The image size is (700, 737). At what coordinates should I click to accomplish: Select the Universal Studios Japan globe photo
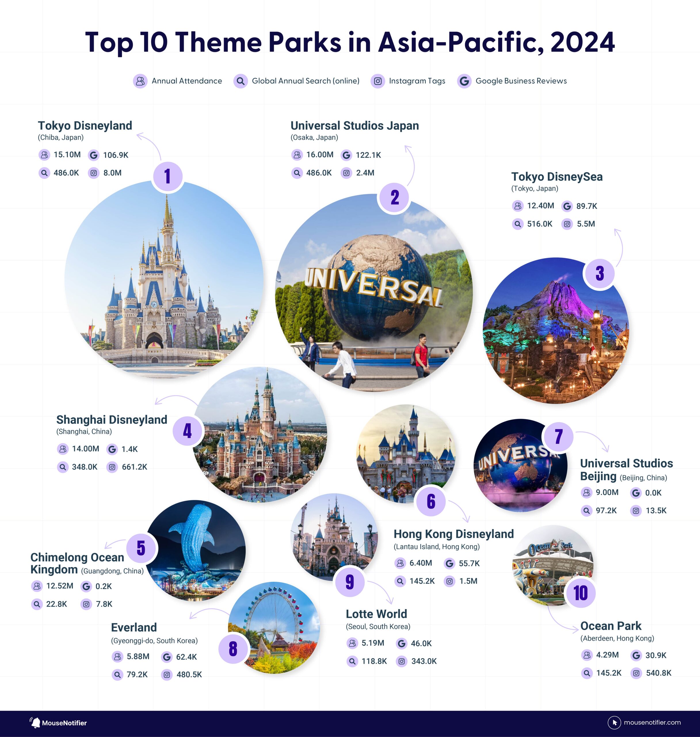click(374, 292)
